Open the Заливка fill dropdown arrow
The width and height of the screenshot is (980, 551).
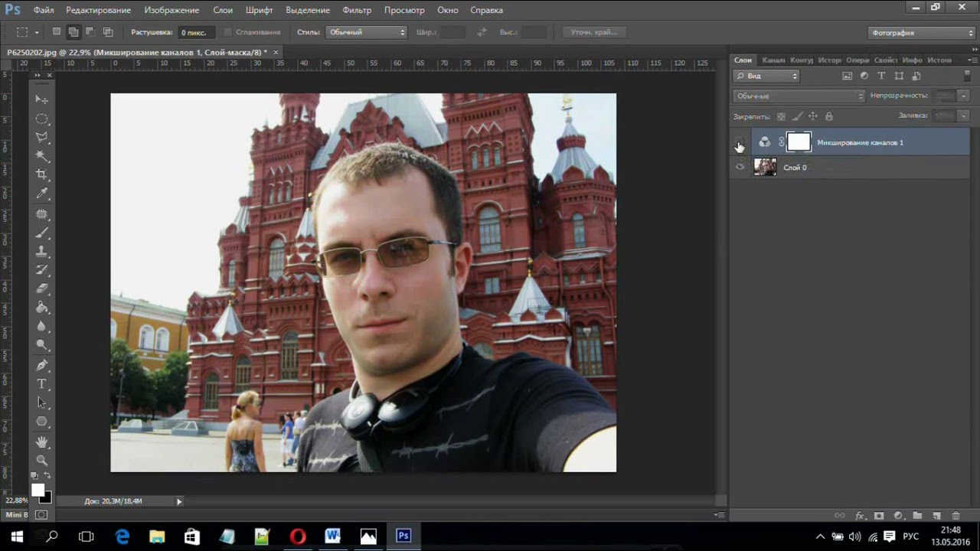(963, 116)
